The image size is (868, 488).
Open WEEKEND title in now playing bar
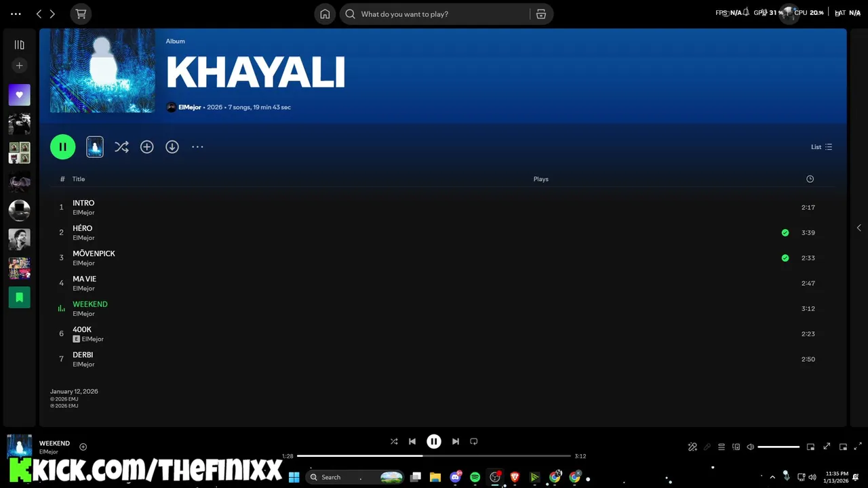(x=54, y=443)
